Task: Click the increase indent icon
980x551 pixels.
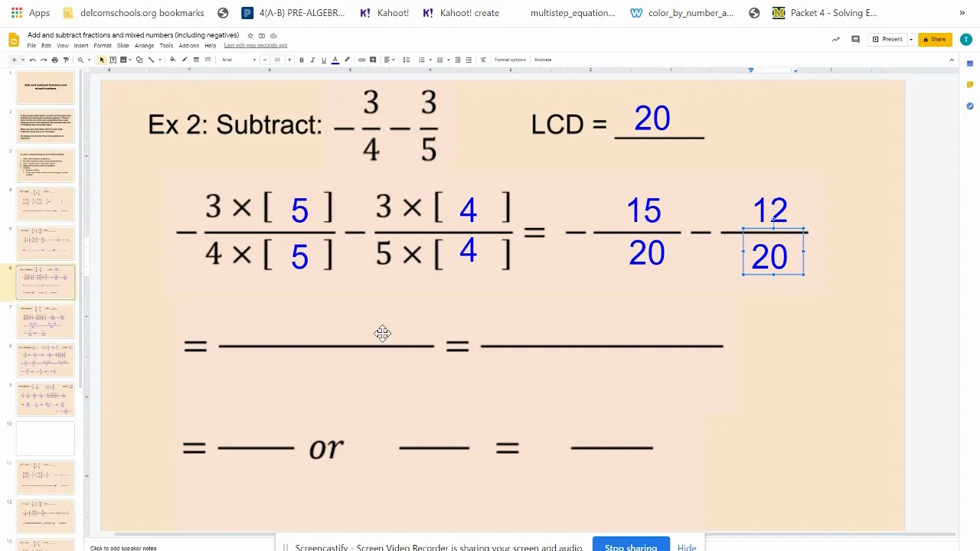Action: pos(469,60)
